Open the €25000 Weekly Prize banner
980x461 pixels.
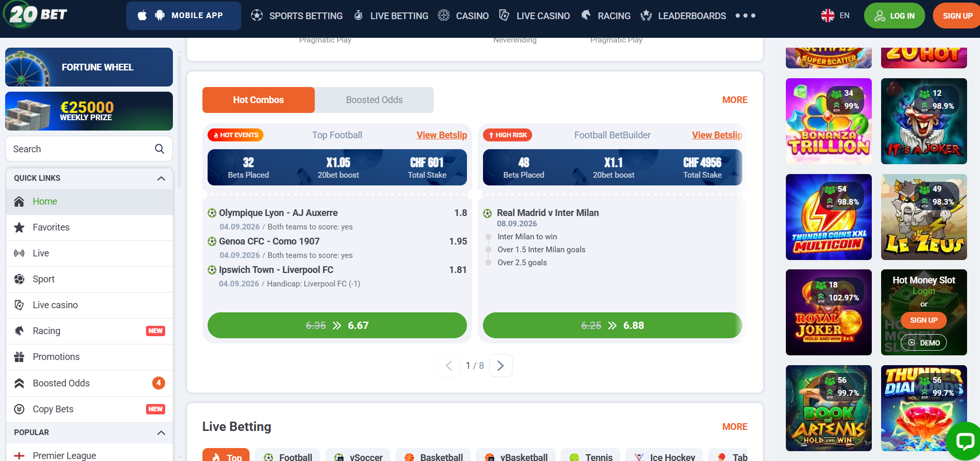pos(89,111)
